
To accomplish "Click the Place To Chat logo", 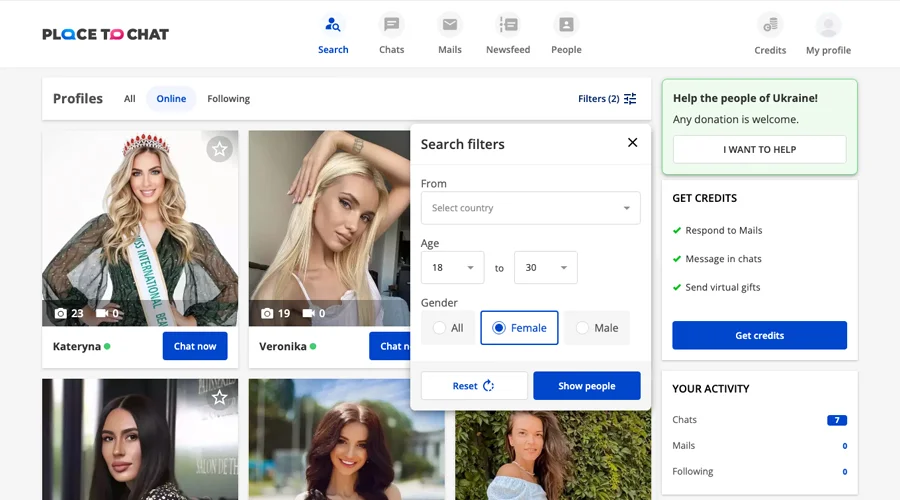I will (106, 34).
